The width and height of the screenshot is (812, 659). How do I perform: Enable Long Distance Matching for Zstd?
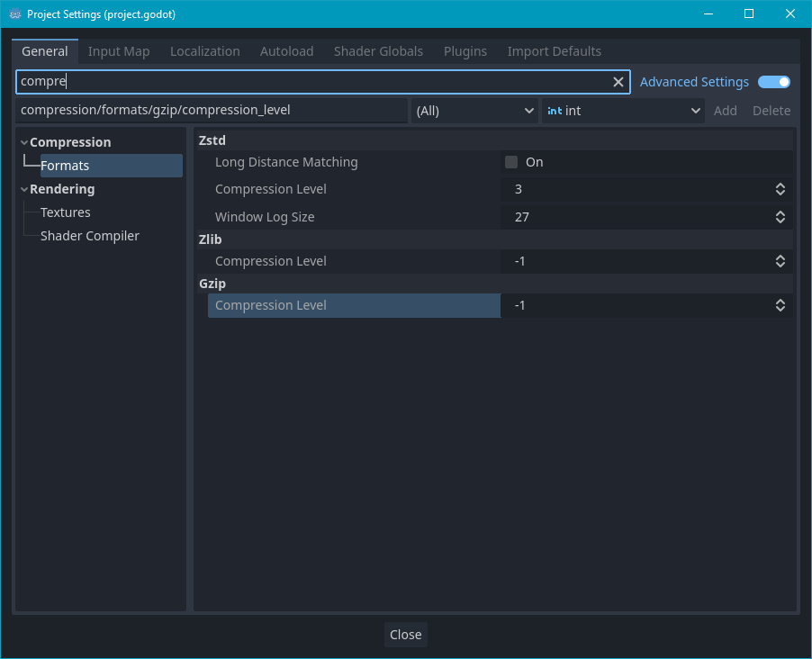point(510,162)
